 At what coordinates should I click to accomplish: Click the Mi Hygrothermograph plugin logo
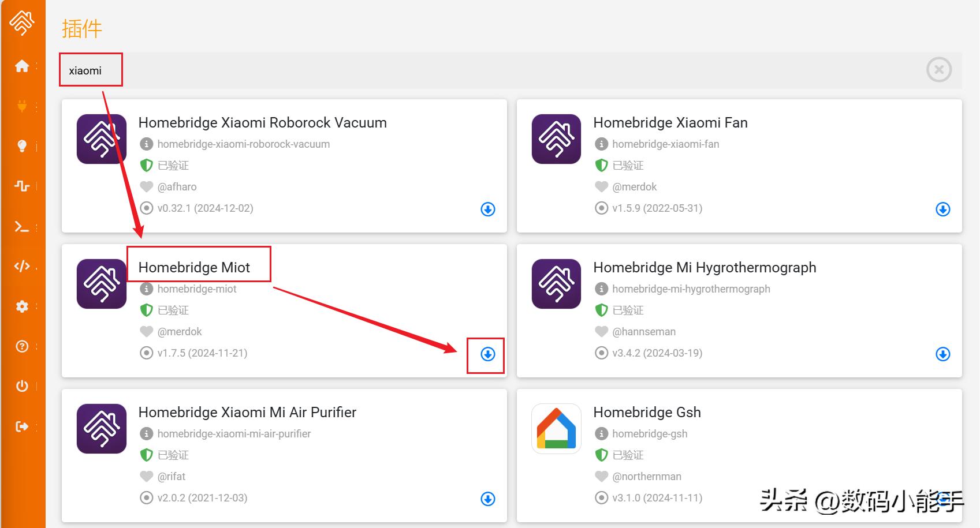557,284
